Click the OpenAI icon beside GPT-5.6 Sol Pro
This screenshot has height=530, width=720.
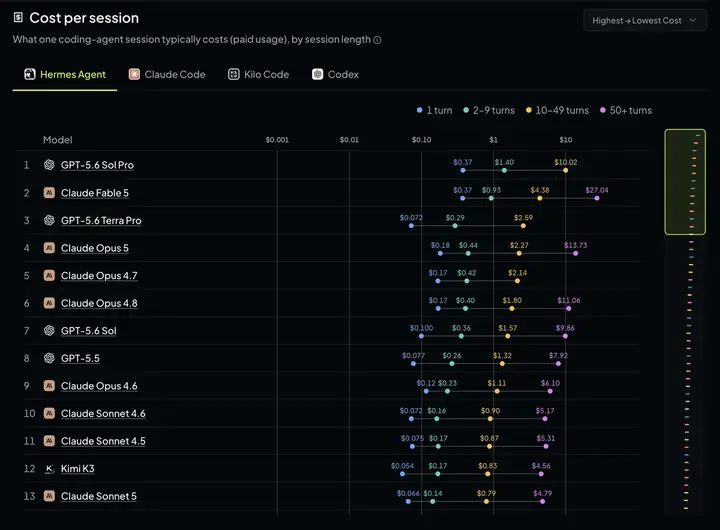pyautogui.click(x=49, y=165)
